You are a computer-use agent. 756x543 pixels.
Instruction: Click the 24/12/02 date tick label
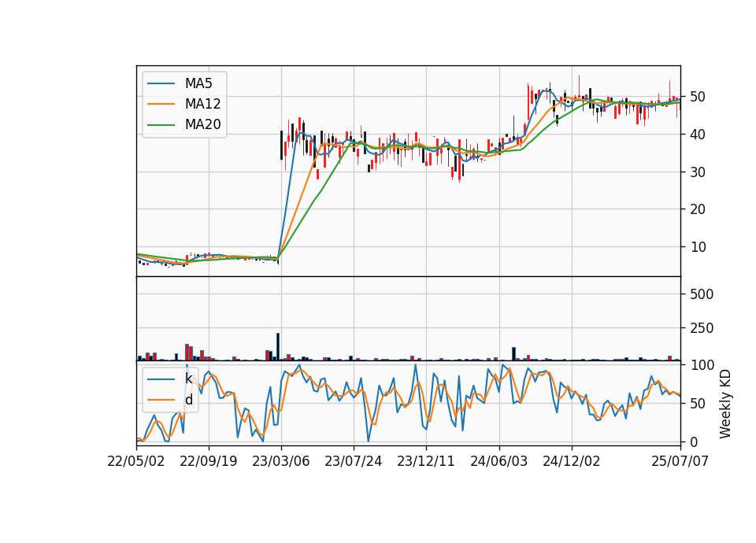click(x=572, y=461)
